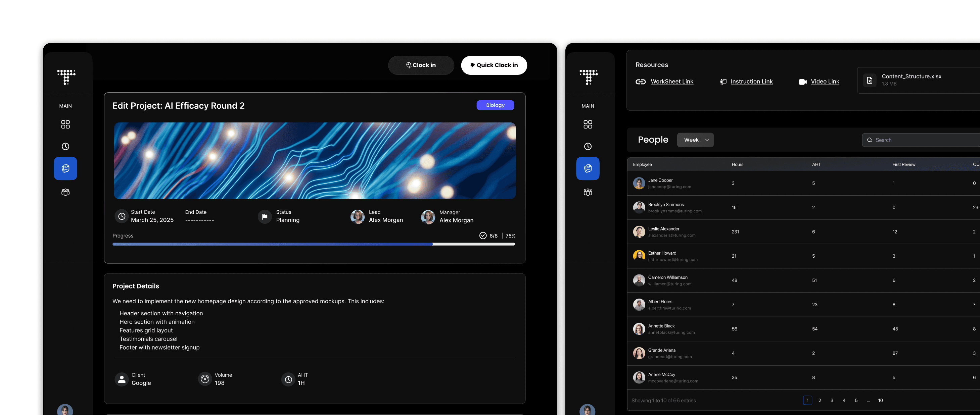Select the highlighted projects icon in left sidebar
980x415 pixels.
pos(65,168)
